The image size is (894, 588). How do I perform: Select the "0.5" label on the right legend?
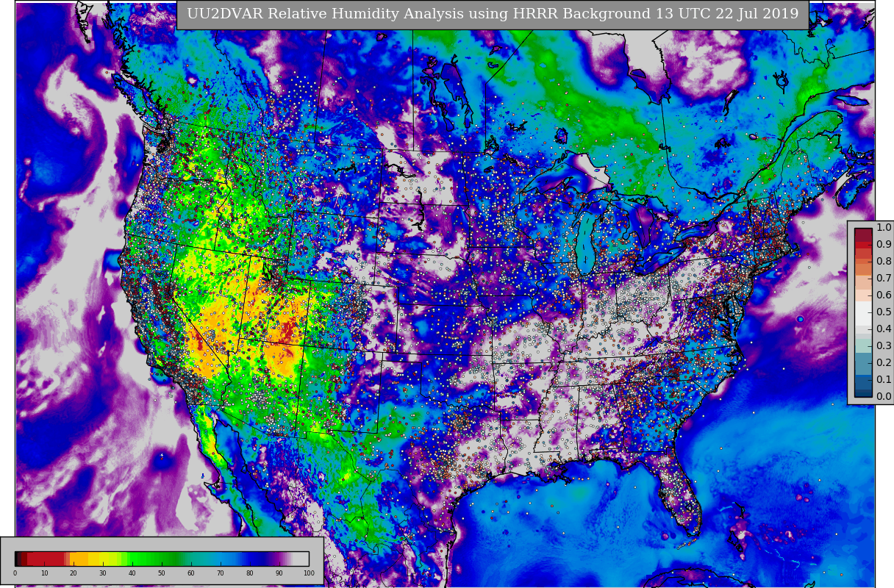pos(884,312)
